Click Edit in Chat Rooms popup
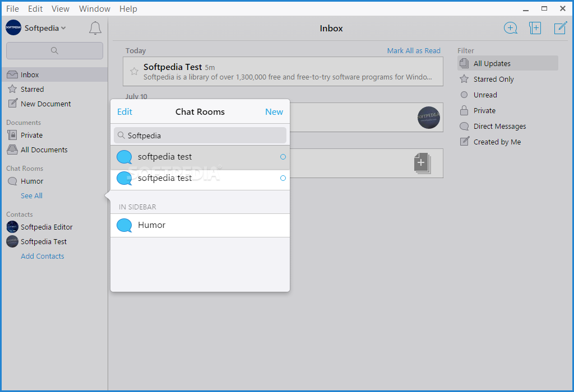The image size is (574, 392). 124,112
